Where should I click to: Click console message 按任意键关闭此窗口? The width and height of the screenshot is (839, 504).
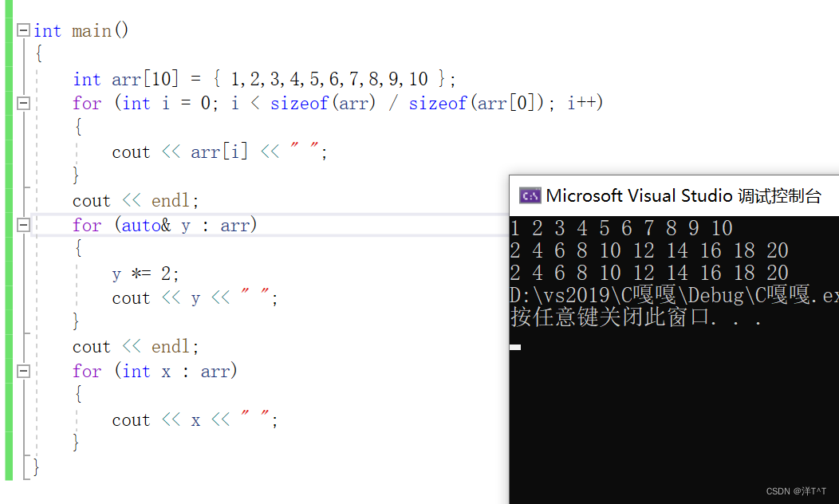pos(636,317)
